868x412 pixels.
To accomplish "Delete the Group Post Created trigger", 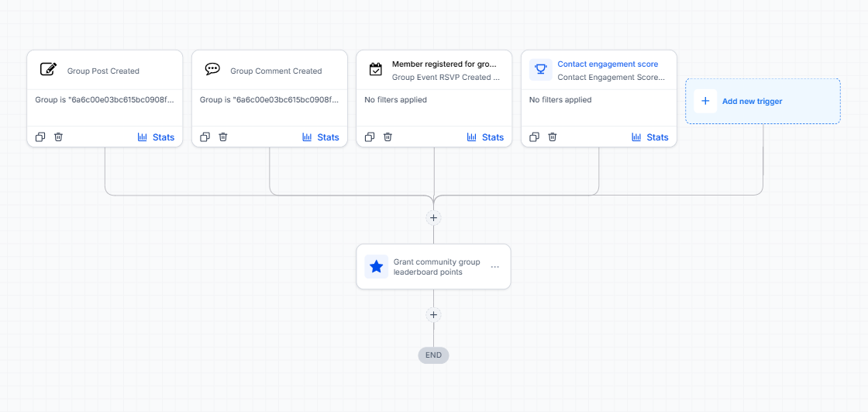I will (x=58, y=137).
